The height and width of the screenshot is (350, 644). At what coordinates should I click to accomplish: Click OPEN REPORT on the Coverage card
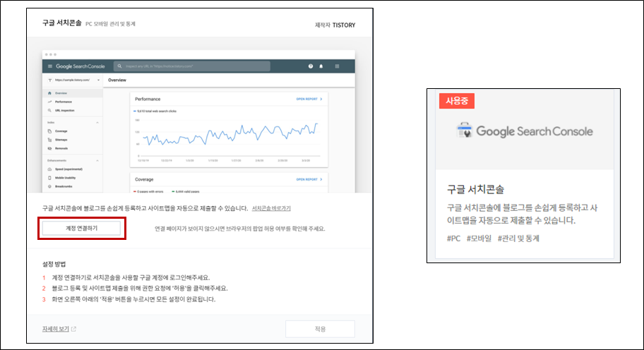(x=309, y=179)
